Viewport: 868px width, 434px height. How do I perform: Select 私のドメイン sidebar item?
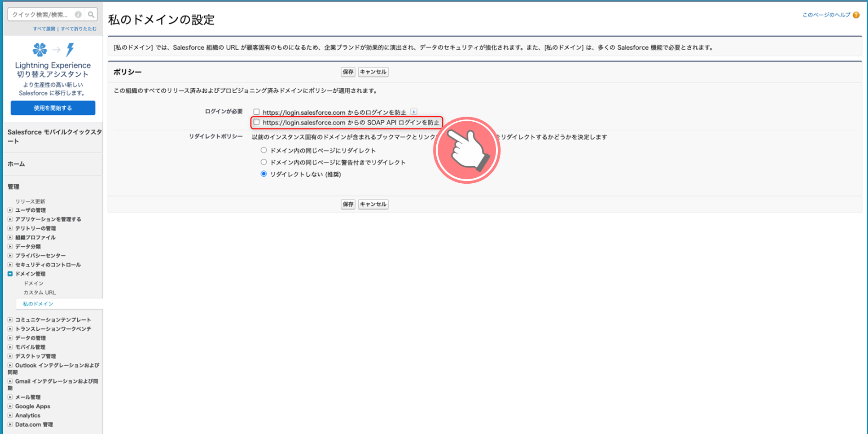38,304
